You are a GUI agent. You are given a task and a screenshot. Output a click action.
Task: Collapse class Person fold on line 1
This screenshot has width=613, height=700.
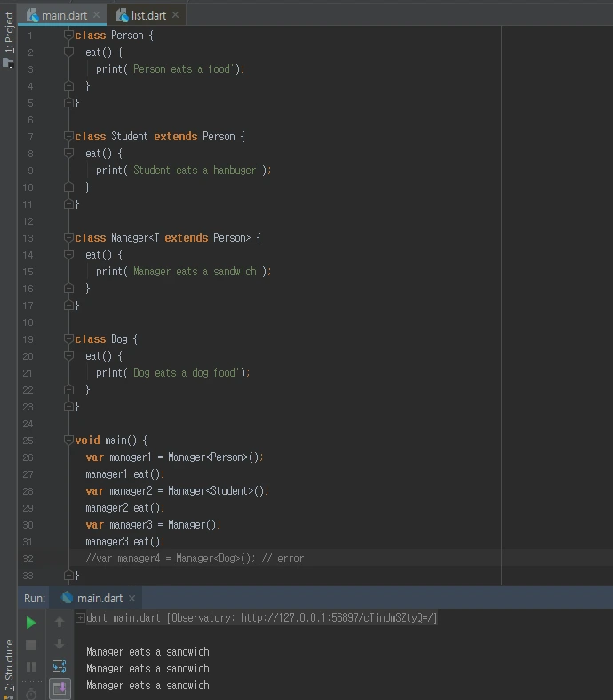click(68, 35)
